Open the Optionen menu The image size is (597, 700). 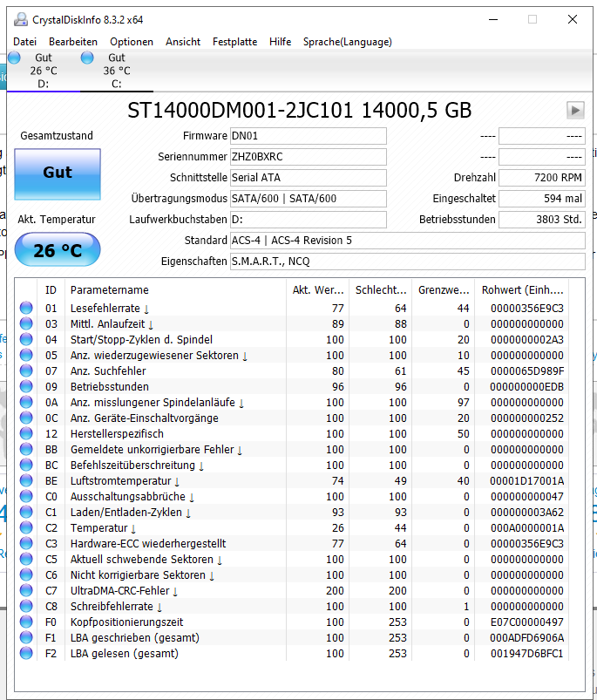[132, 42]
